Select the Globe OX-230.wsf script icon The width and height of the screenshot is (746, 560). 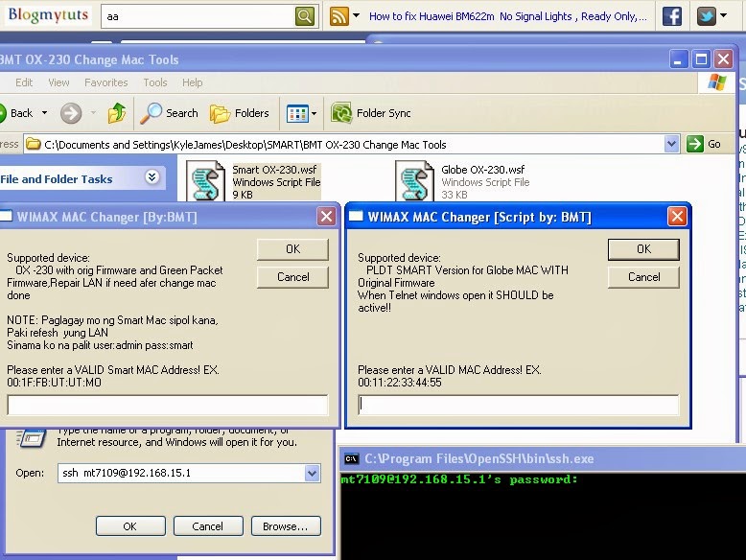click(414, 181)
